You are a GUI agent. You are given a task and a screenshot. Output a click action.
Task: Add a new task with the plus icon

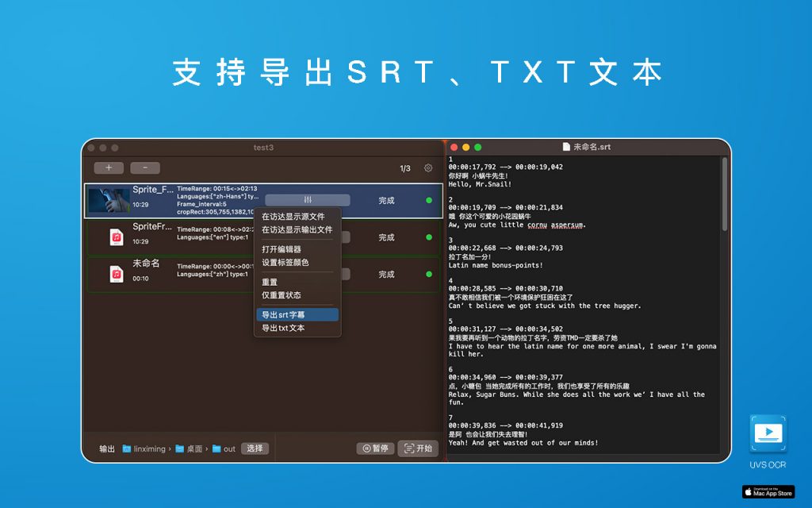coord(108,167)
